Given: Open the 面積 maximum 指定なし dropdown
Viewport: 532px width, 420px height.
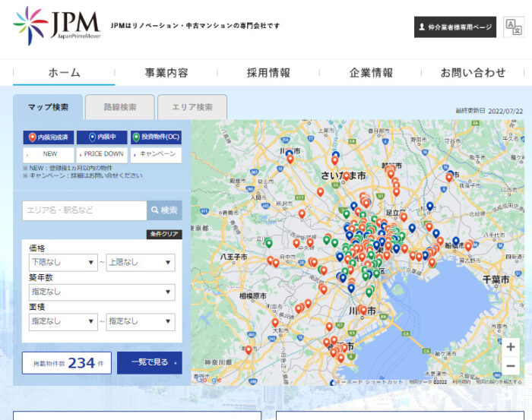Looking at the screenshot, I should coord(141,321).
